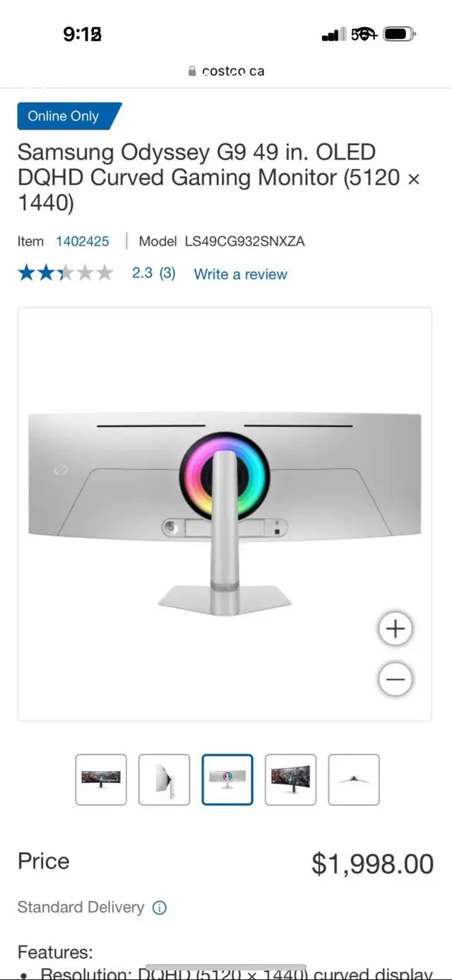Screen dimensions: 452x980
Task: Open the Standard Delivery info icon
Action: 160,908
